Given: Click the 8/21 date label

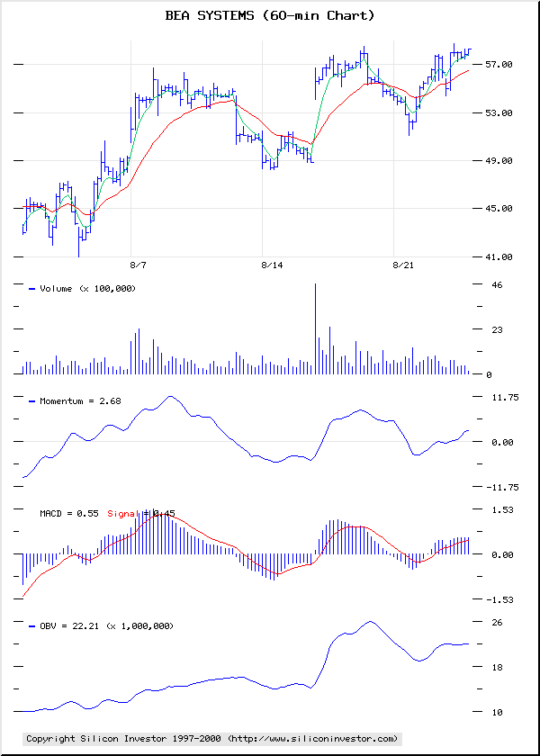Looking at the screenshot, I should [x=403, y=265].
